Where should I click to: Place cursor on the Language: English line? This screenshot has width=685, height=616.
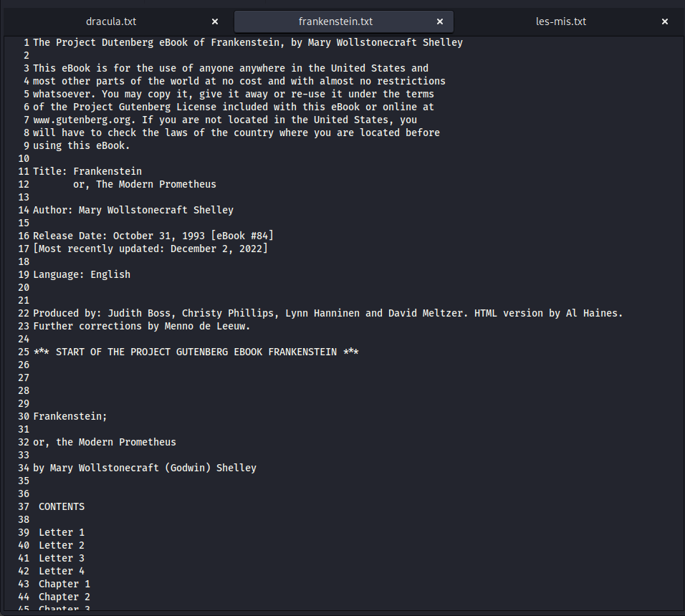(82, 274)
